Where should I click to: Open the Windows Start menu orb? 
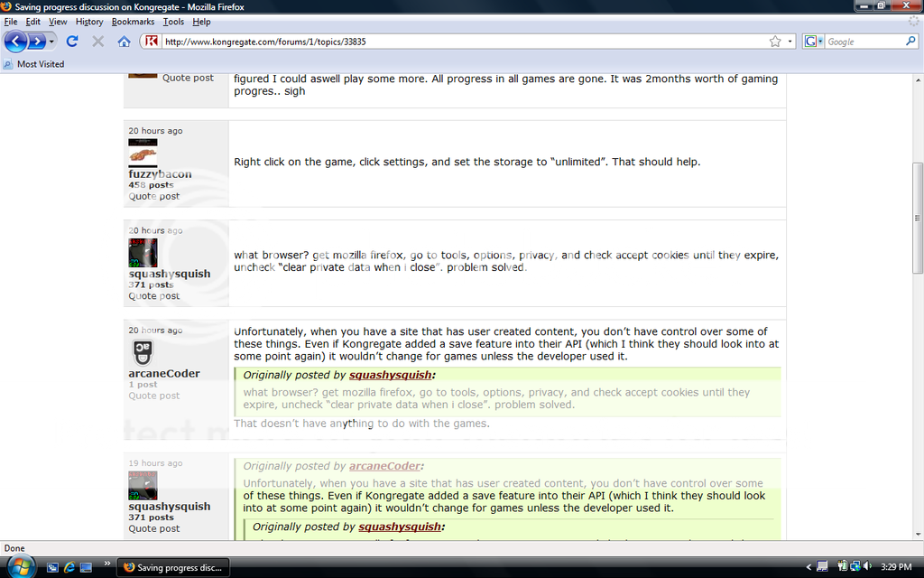click(x=20, y=567)
